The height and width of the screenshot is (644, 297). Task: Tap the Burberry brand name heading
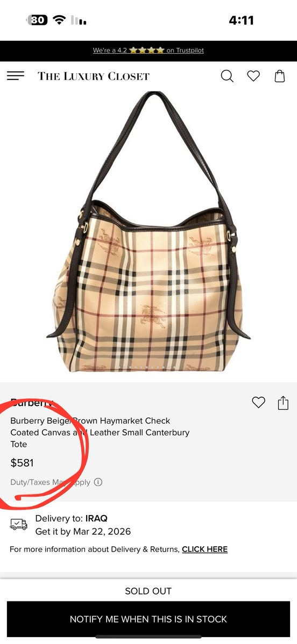tap(32, 402)
